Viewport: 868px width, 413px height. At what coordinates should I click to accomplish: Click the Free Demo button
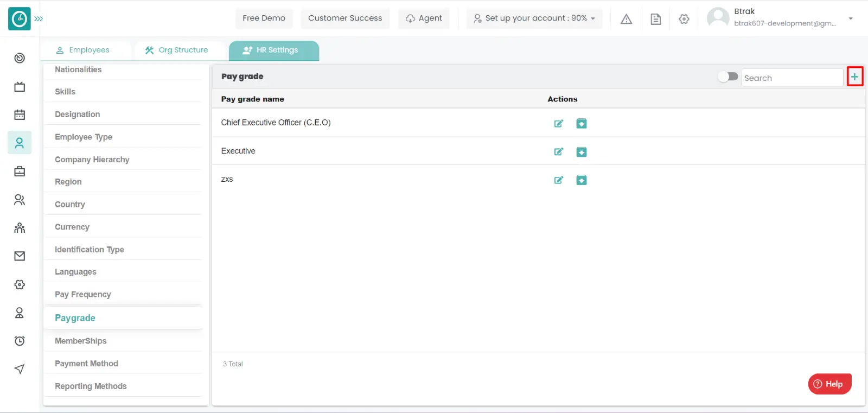[264, 18]
